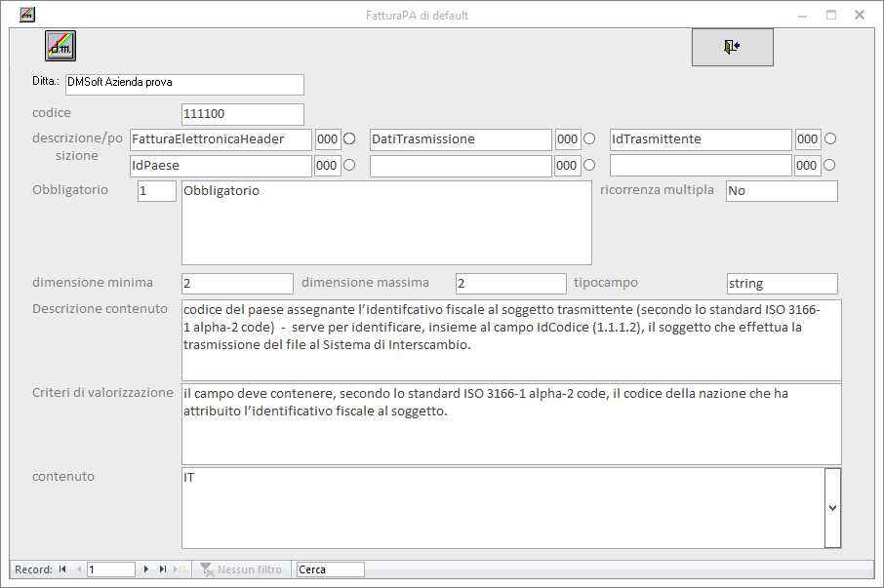The width and height of the screenshot is (884, 588).
Task: Go to previous record
Action: coord(79,569)
